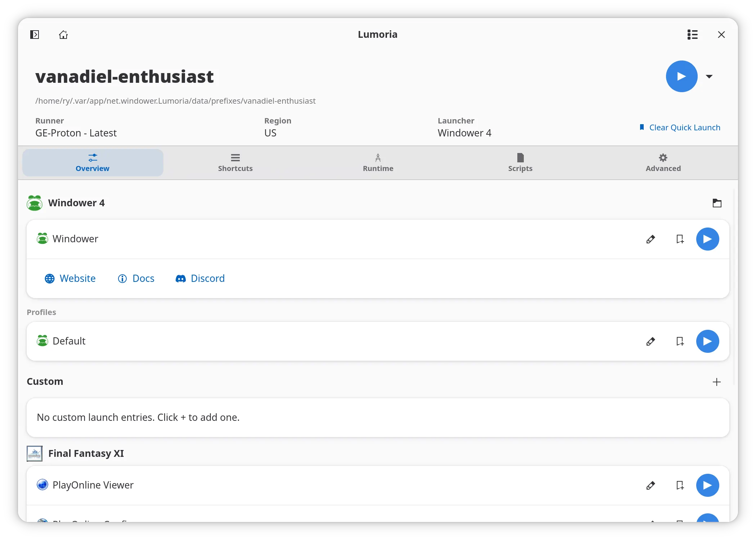Viewport: 756px width, 540px height.
Task: Bookmark PlayOnline Viewer for quick launch
Action: click(x=680, y=485)
